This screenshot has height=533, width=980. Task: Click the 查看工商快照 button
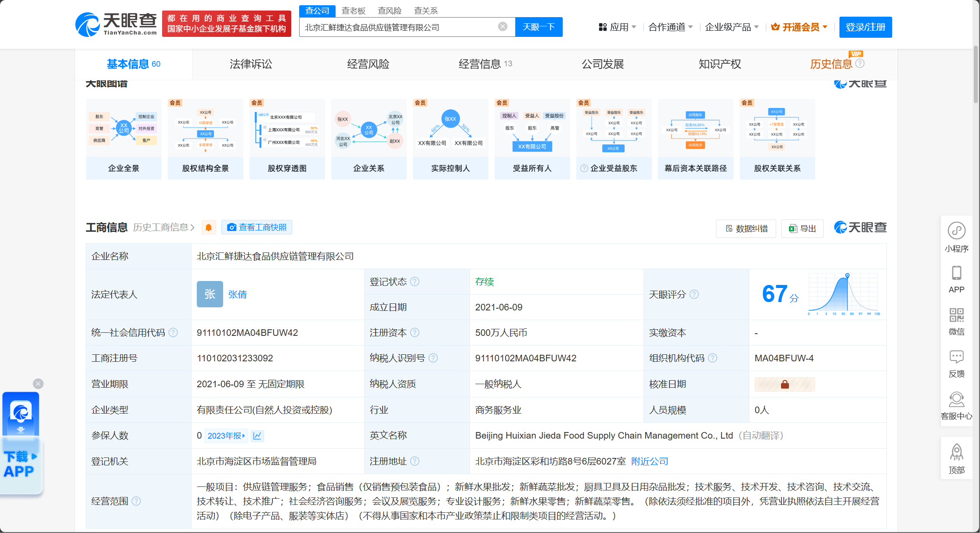[257, 227]
